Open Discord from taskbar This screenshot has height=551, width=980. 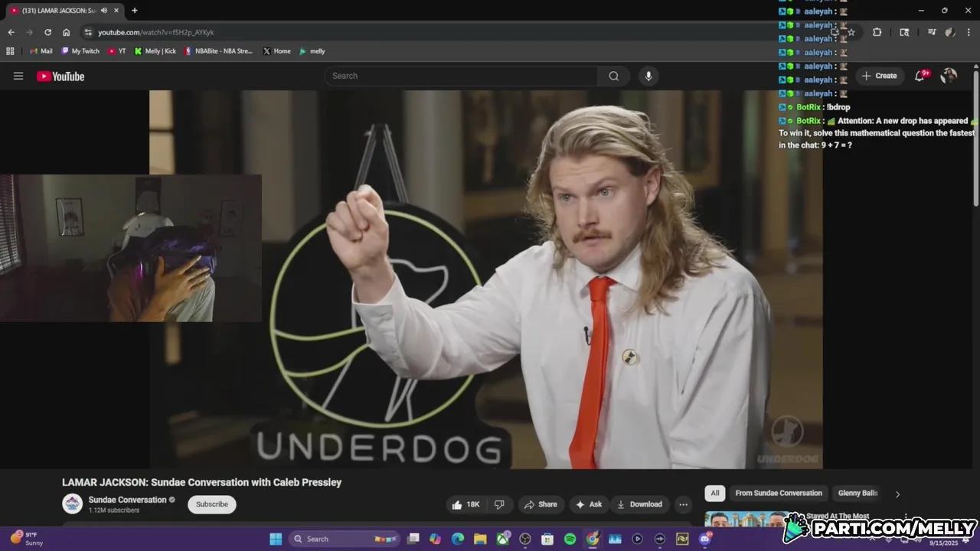pyautogui.click(x=704, y=539)
